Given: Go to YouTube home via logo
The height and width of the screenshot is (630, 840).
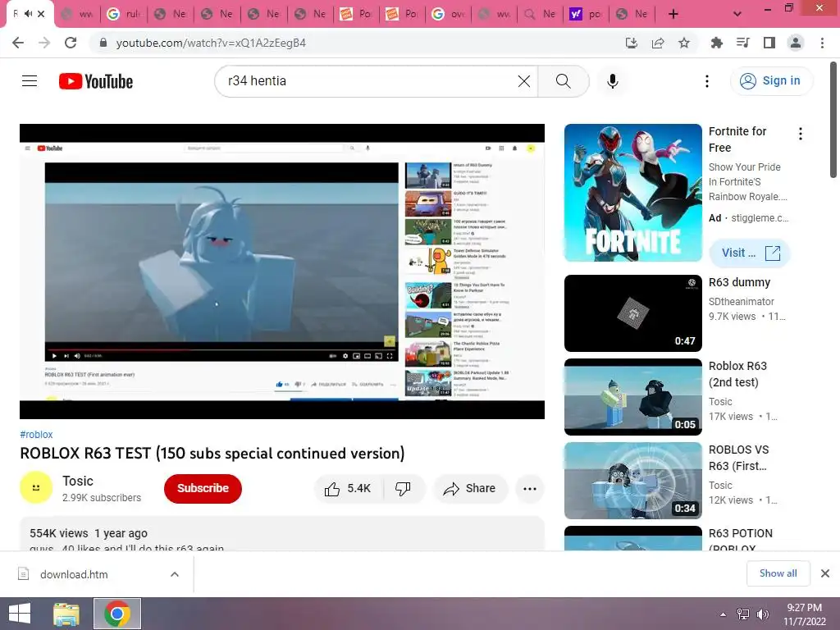Looking at the screenshot, I should pos(96,81).
